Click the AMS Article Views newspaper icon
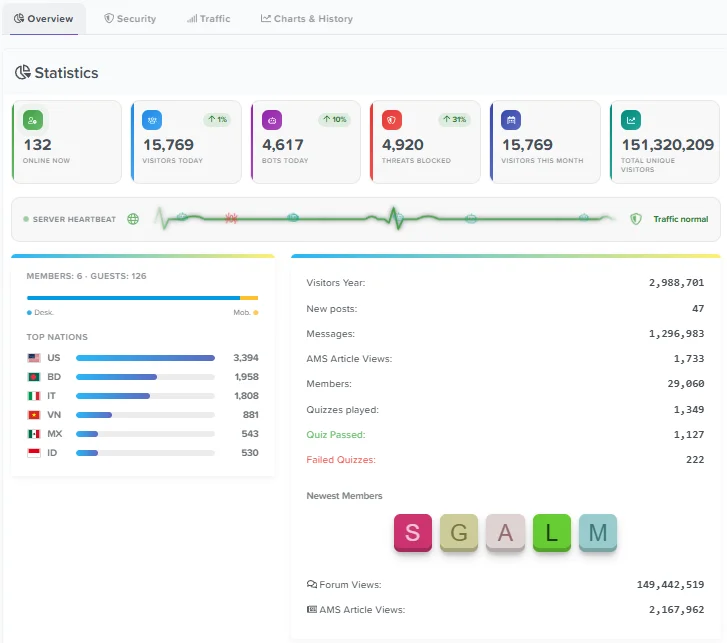 (312, 609)
